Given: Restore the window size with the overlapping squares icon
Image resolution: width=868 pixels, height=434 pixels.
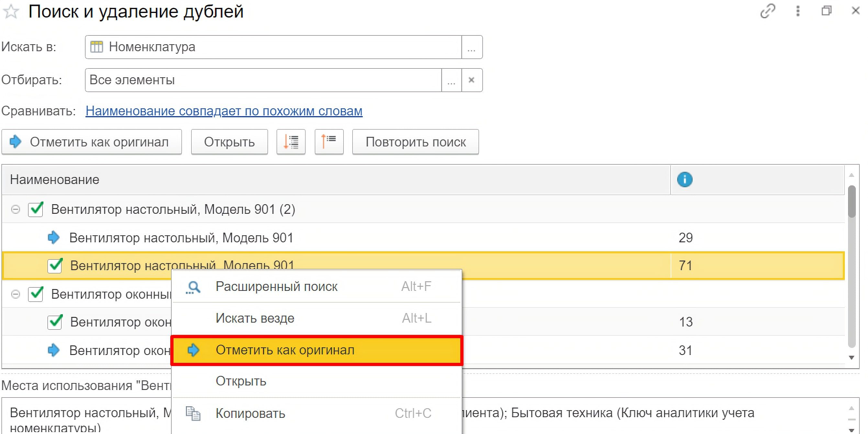Looking at the screenshot, I should coord(826,11).
